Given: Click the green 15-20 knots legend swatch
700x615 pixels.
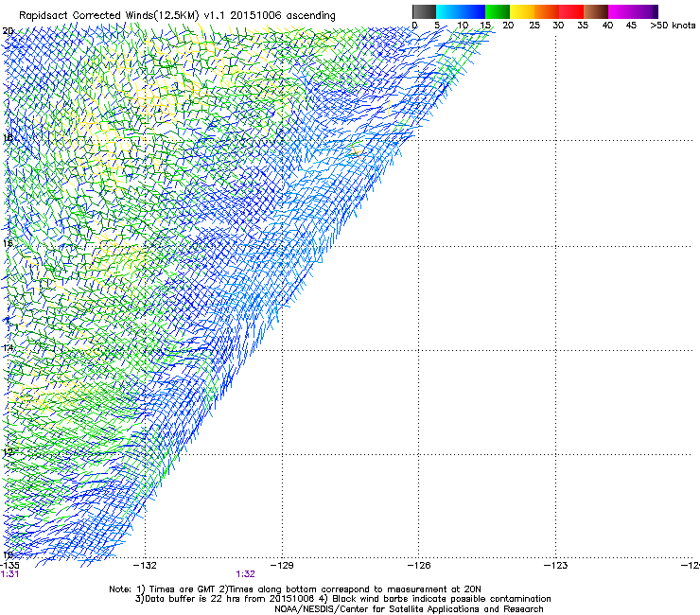Looking at the screenshot, I should [498, 11].
